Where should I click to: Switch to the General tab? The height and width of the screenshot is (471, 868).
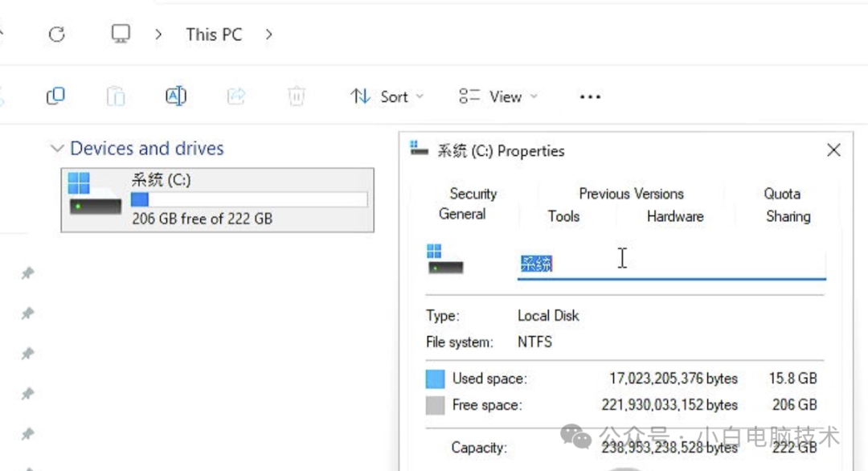(x=462, y=214)
